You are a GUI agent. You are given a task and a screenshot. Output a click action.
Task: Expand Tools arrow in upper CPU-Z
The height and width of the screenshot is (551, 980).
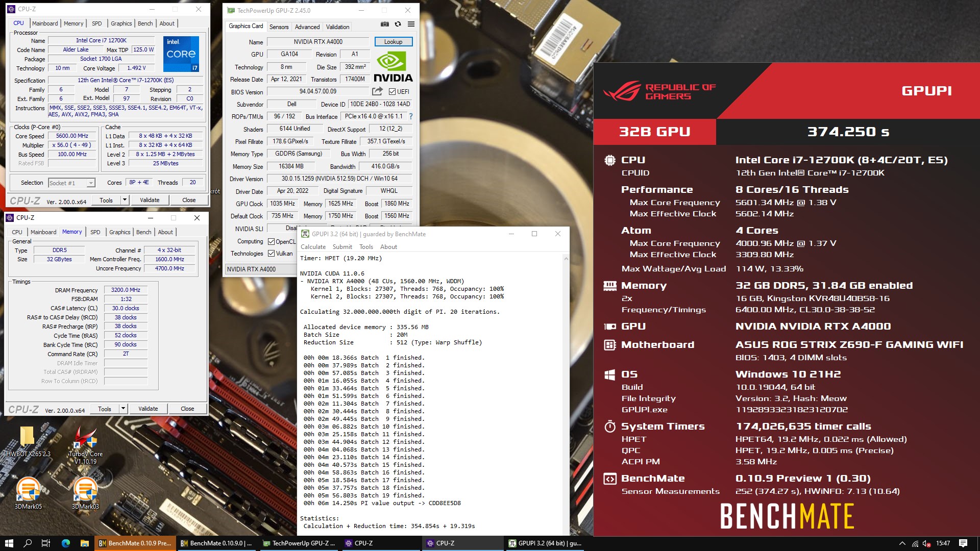coord(125,200)
